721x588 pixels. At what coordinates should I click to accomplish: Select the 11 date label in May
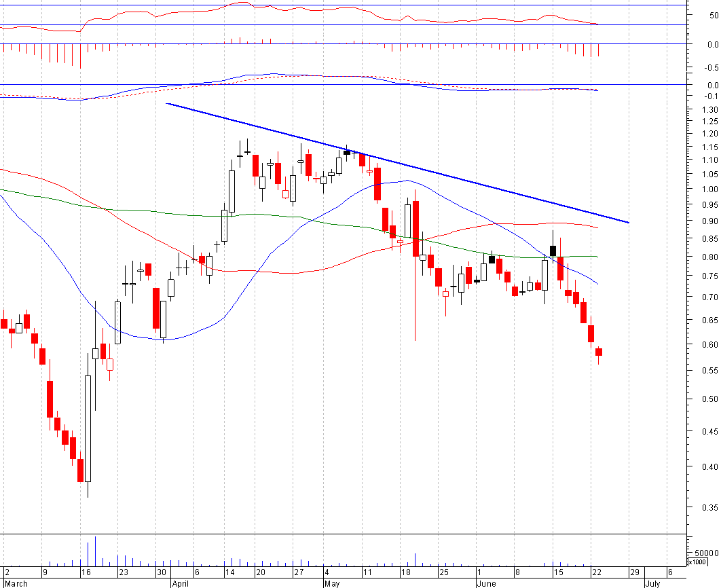tap(367, 572)
